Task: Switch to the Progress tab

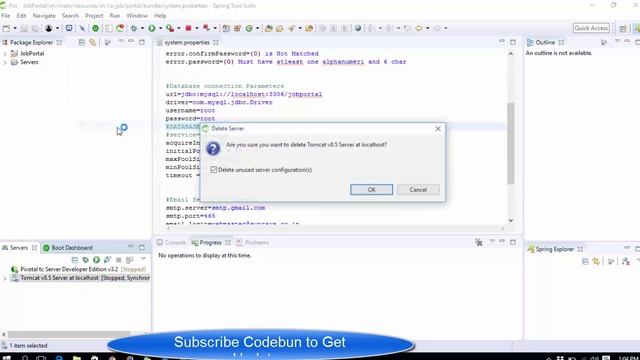Action: tap(211, 242)
